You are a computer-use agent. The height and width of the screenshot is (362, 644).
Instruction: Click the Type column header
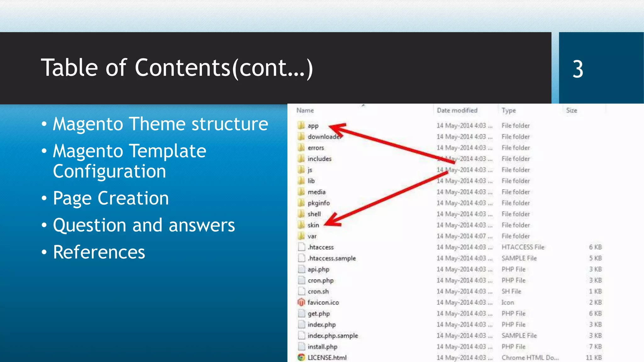pos(508,110)
